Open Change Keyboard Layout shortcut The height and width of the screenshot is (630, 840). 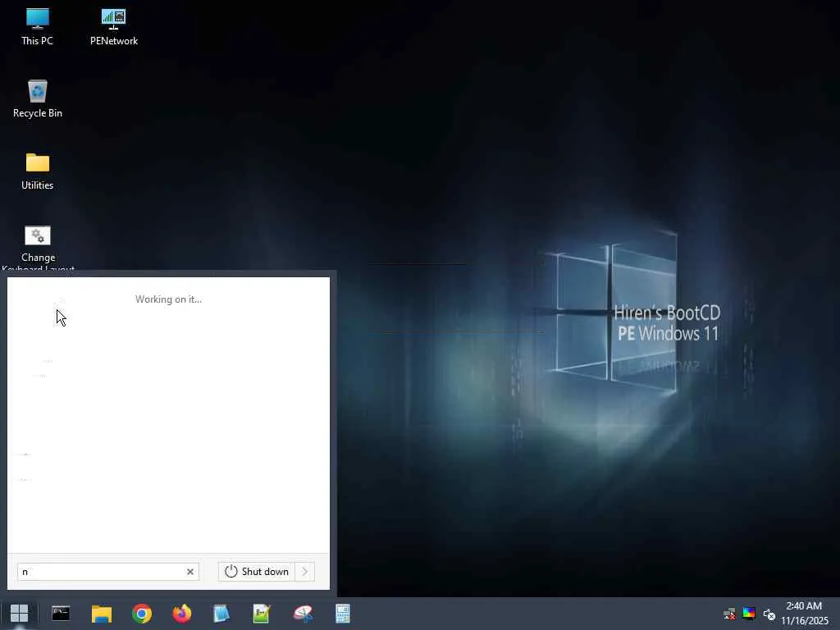(x=38, y=248)
